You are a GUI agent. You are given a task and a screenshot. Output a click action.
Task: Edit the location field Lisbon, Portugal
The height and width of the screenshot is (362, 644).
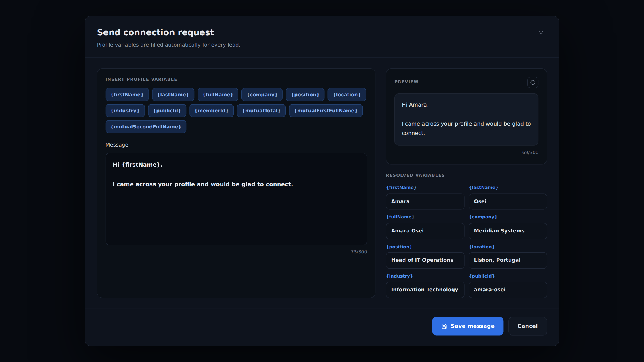click(x=508, y=260)
